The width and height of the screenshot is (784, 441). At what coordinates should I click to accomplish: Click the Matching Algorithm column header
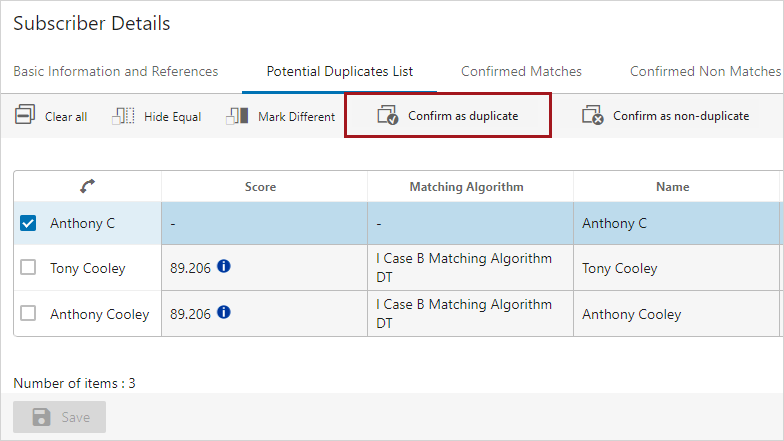466,187
